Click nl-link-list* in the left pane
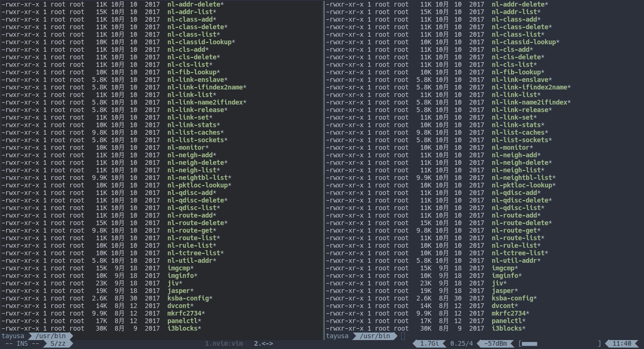Viewport: 644px width, 349px height. 192,95
